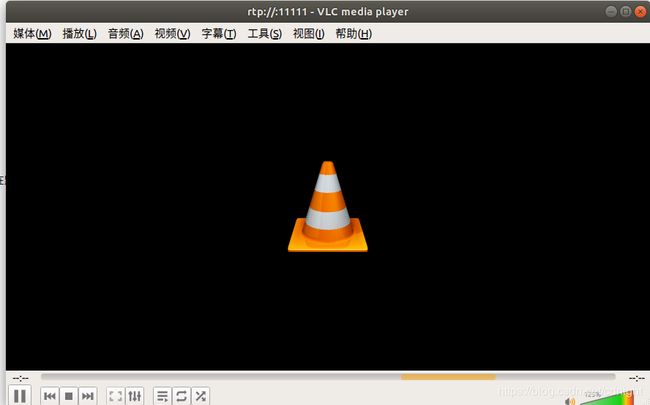The width and height of the screenshot is (650, 405).
Task: Open the 播放(L) menu
Action: (x=80, y=34)
